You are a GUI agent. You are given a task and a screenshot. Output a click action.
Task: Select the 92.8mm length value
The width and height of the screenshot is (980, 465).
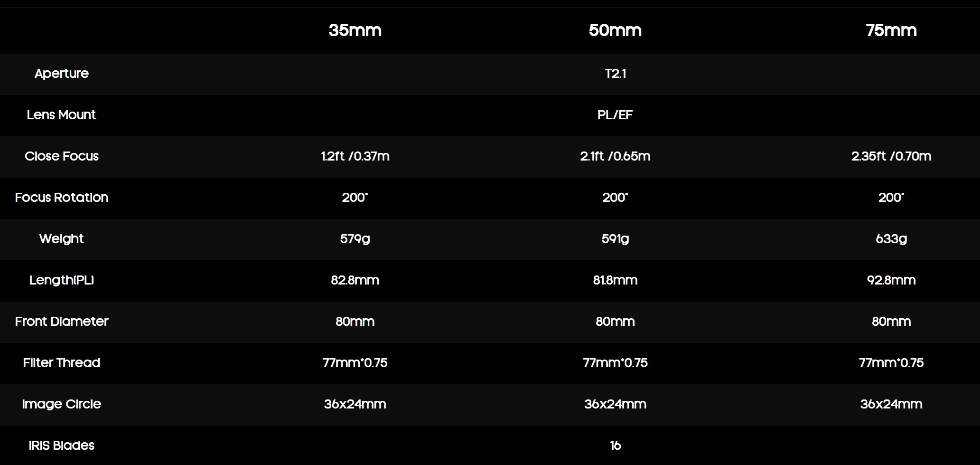point(891,280)
